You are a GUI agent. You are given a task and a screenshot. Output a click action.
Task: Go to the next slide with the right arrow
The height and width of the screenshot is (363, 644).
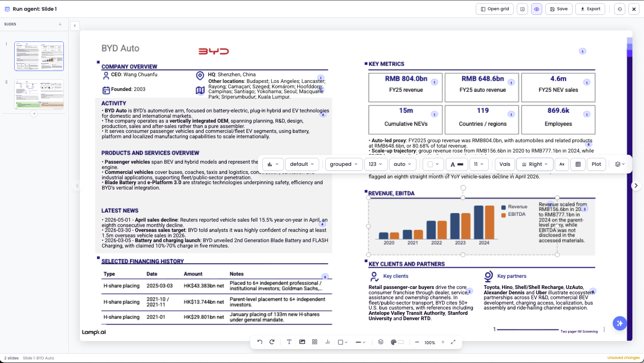pyautogui.click(x=636, y=186)
